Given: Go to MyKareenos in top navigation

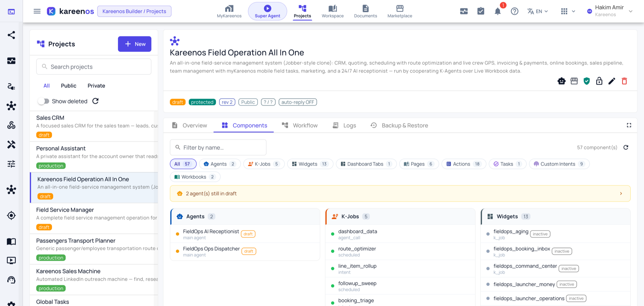Looking at the screenshot, I should [x=229, y=11].
